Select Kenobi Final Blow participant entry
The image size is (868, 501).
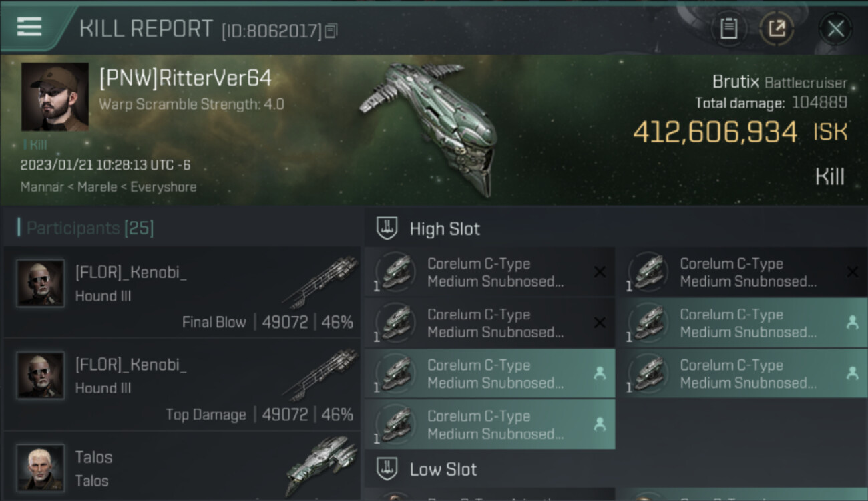click(182, 293)
